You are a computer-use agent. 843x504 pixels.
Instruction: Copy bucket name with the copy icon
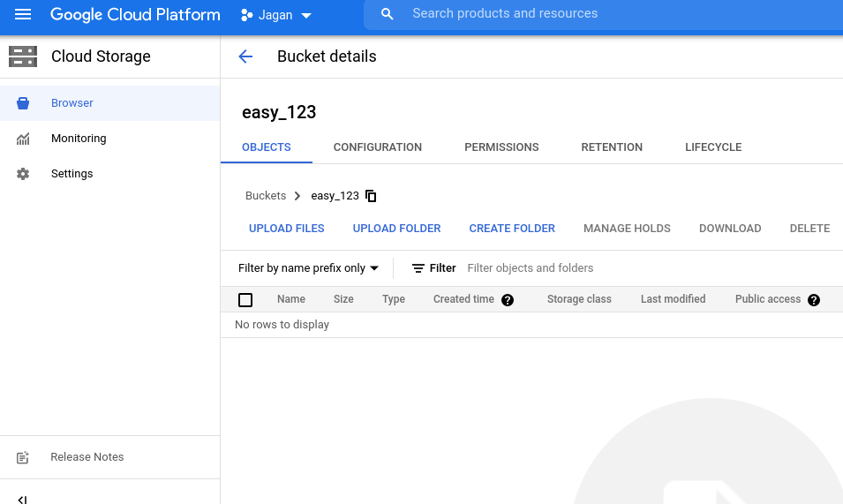click(371, 196)
